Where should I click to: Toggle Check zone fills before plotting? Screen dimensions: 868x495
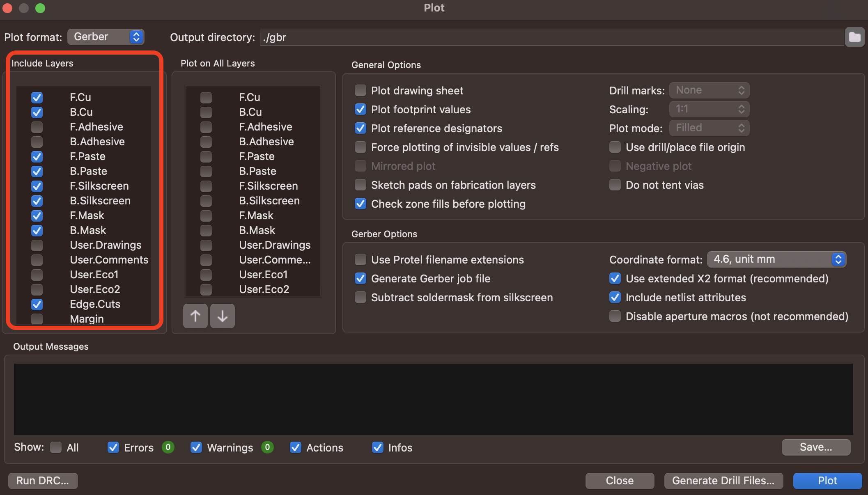pos(361,204)
